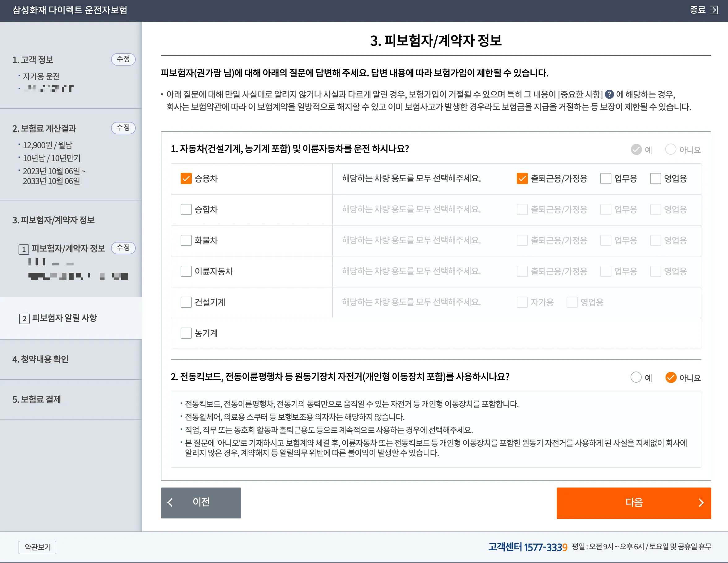Click the right arrow on the 다음 button
728x563 pixels.
(702, 503)
